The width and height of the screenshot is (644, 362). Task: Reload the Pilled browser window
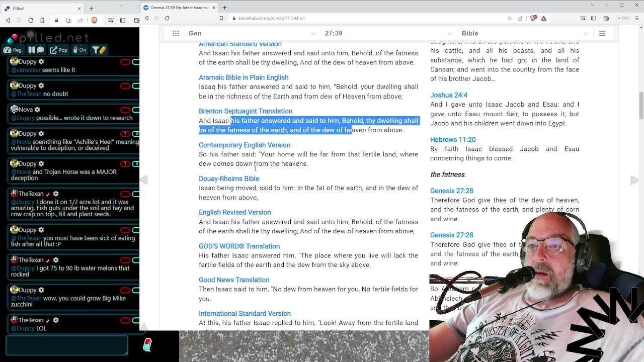tap(31, 20)
